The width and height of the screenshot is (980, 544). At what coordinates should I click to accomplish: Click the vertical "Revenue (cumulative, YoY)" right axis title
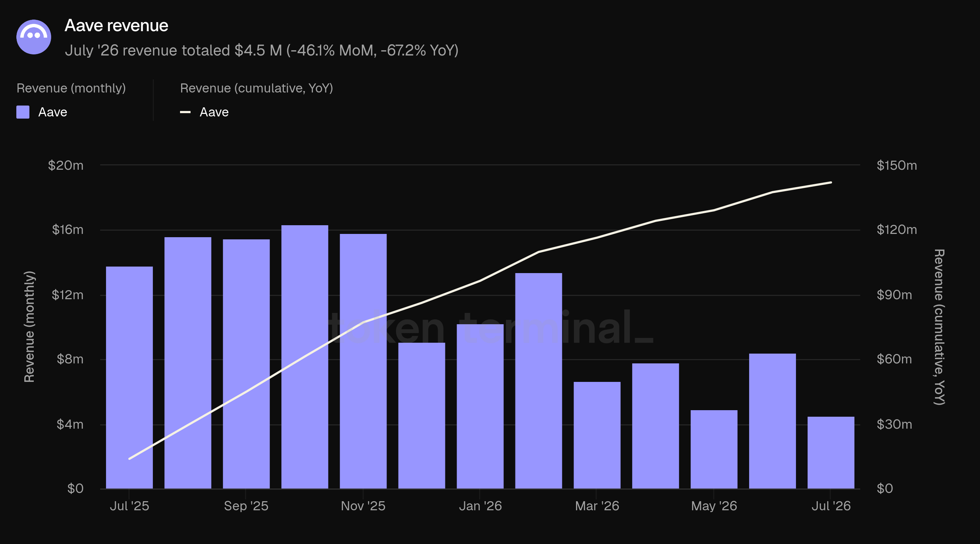pyautogui.click(x=939, y=327)
